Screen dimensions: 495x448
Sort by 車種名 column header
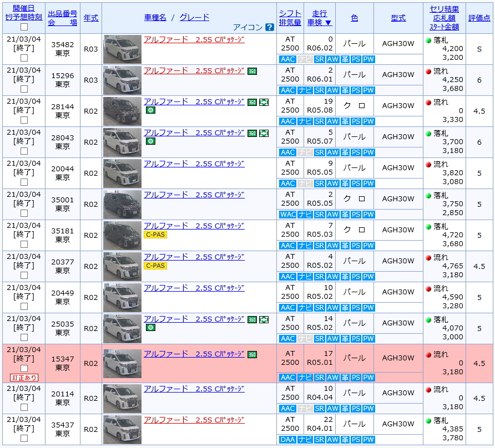tap(155, 18)
